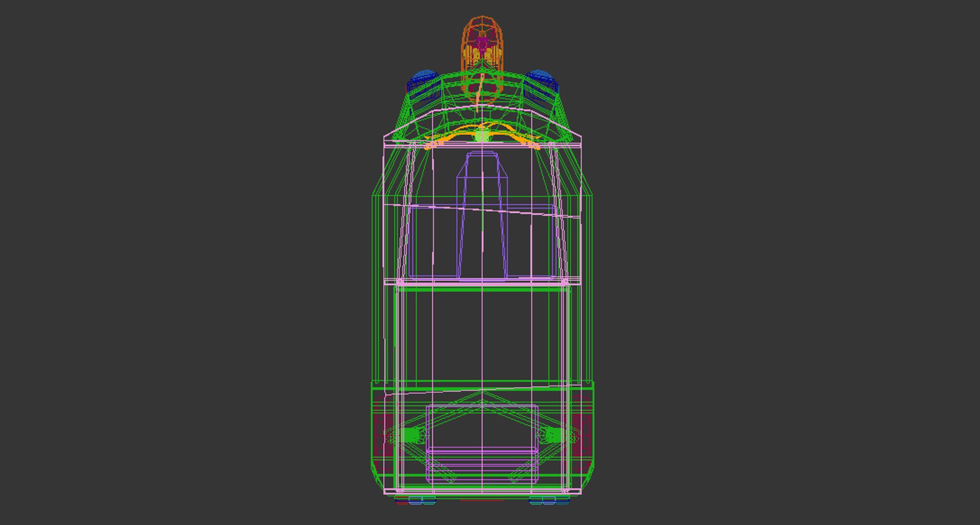Image resolution: width=980 pixels, height=525 pixels.
Task: Select the purple seat-back wireframe in cabin
Action: pyautogui.click(x=482, y=216)
